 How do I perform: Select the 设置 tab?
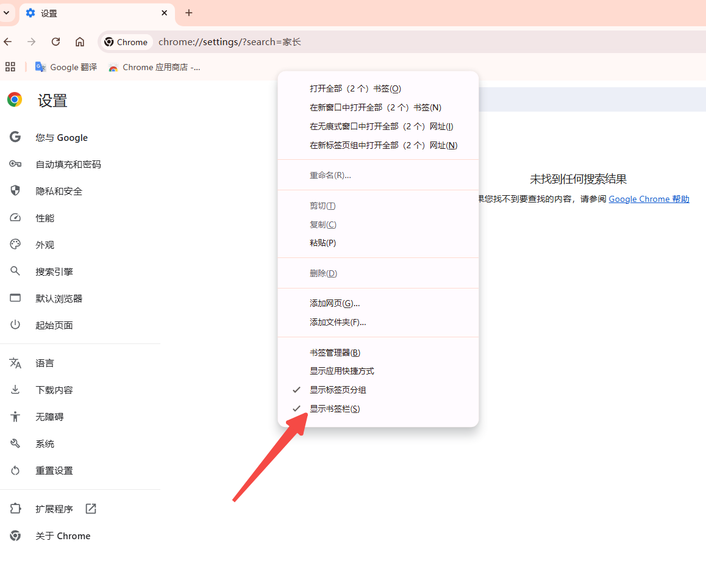[97, 13]
